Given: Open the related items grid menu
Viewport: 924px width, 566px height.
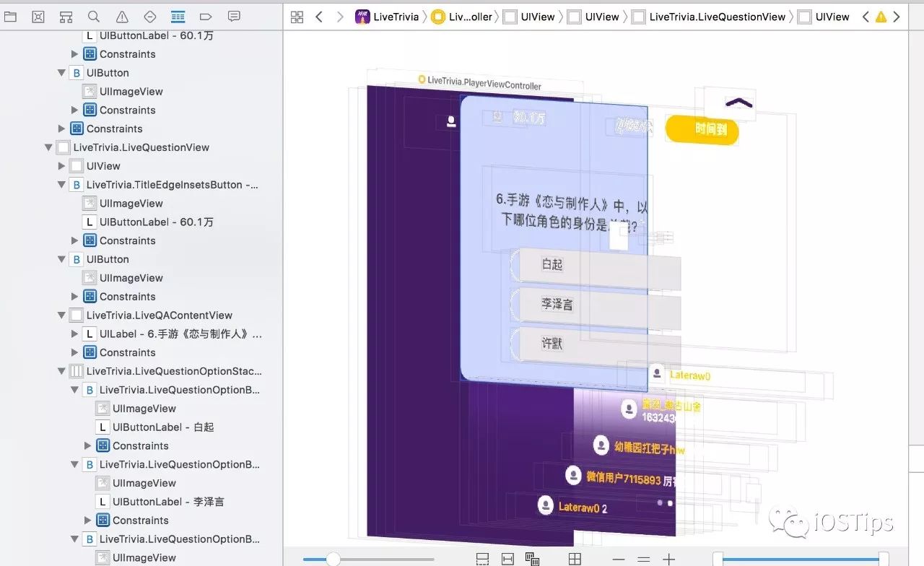Looking at the screenshot, I should point(297,17).
